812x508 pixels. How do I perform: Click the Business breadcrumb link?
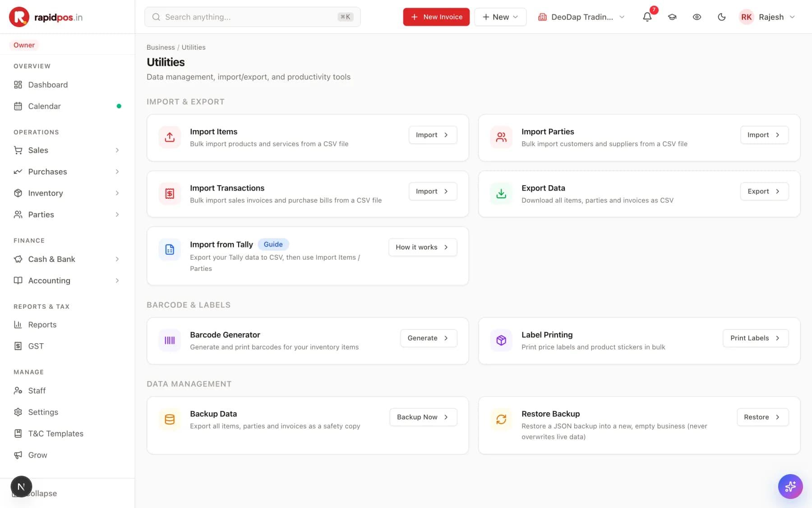pyautogui.click(x=161, y=47)
